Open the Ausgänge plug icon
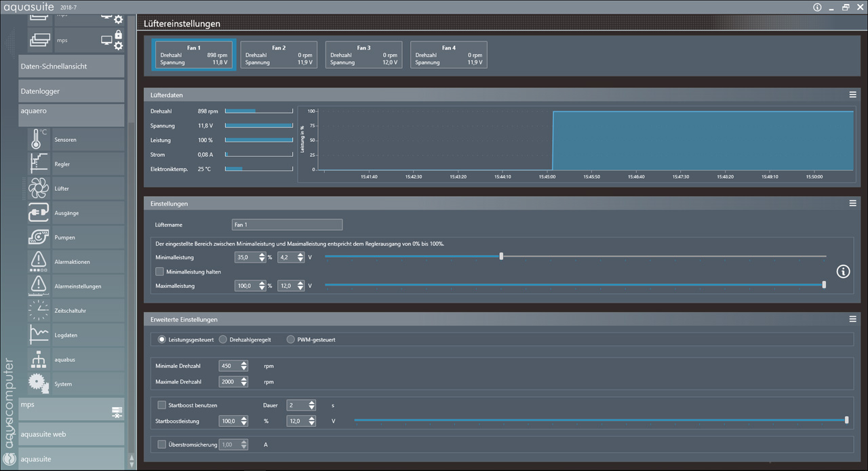868x471 pixels. [x=38, y=212]
